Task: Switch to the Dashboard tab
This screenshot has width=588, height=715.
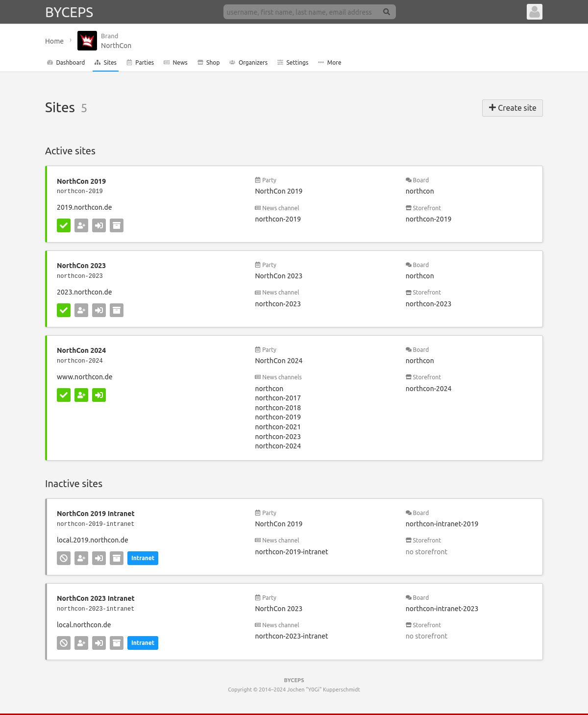Action: tap(66, 63)
